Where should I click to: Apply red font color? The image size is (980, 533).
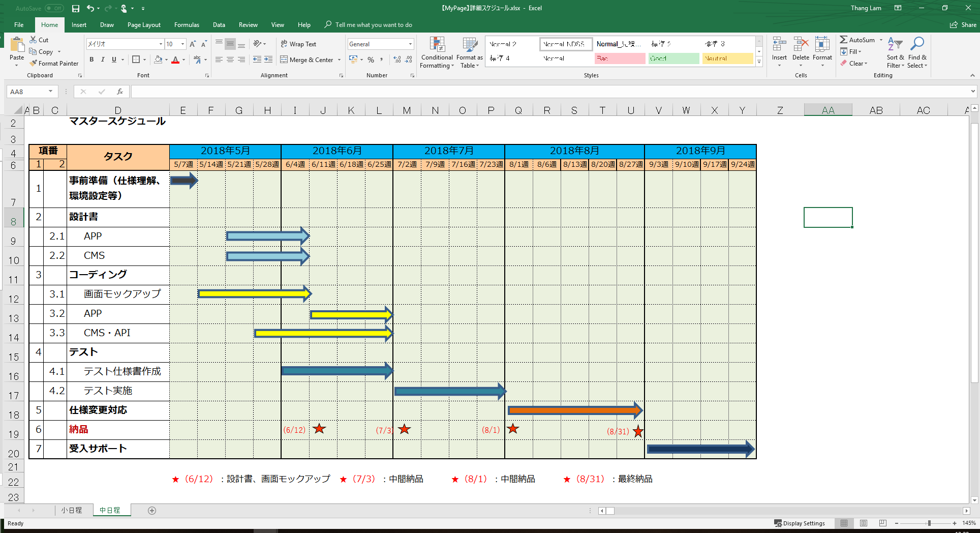[175, 60]
